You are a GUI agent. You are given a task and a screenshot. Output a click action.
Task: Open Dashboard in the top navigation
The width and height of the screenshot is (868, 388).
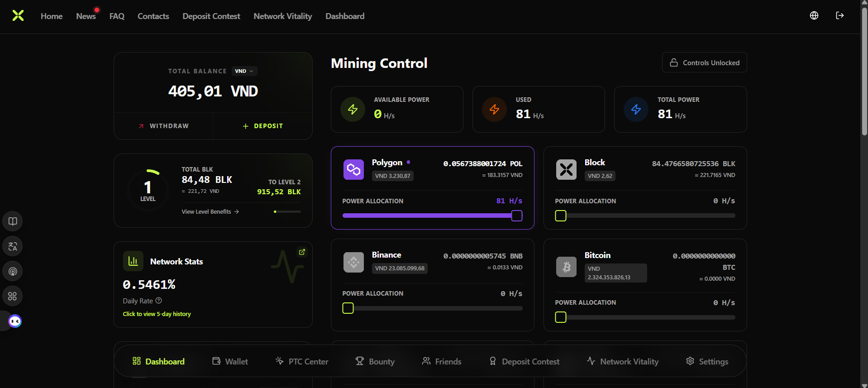point(345,16)
